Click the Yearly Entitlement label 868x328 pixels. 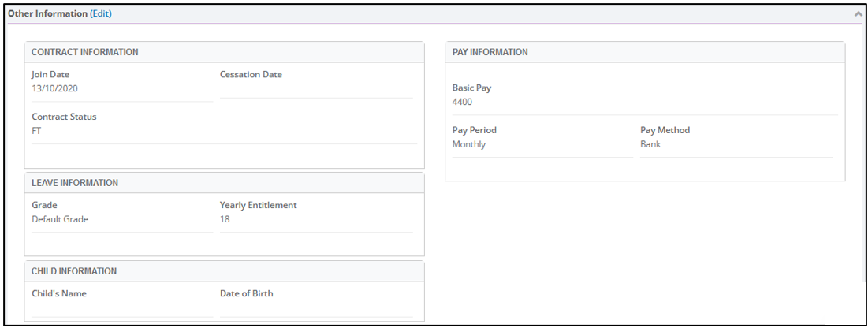pos(259,205)
